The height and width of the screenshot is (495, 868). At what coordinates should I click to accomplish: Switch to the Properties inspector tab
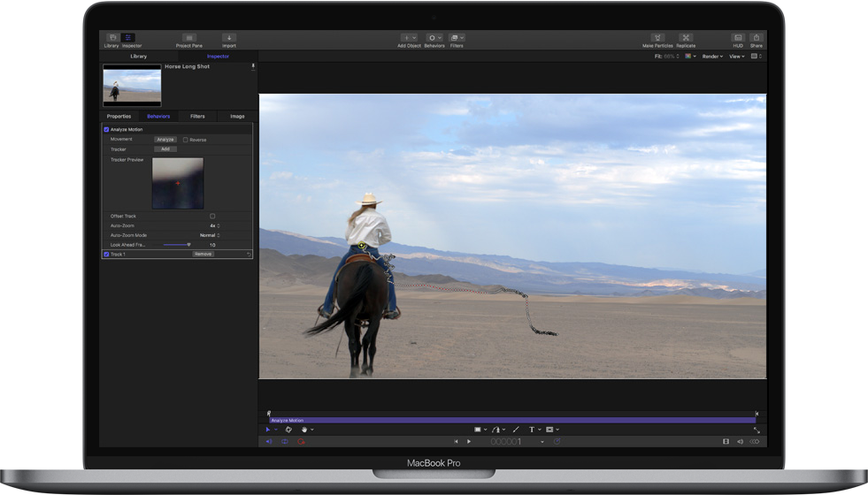119,117
